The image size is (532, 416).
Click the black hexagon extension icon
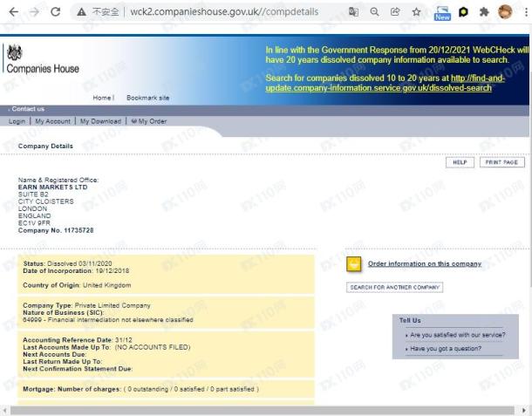(463, 12)
